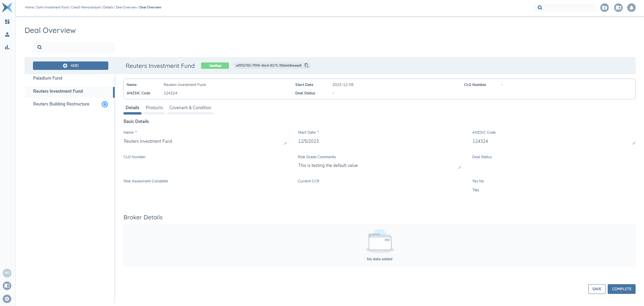Copy the deal ID to clipboard
This screenshot has height=306, width=644.
(x=306, y=65)
